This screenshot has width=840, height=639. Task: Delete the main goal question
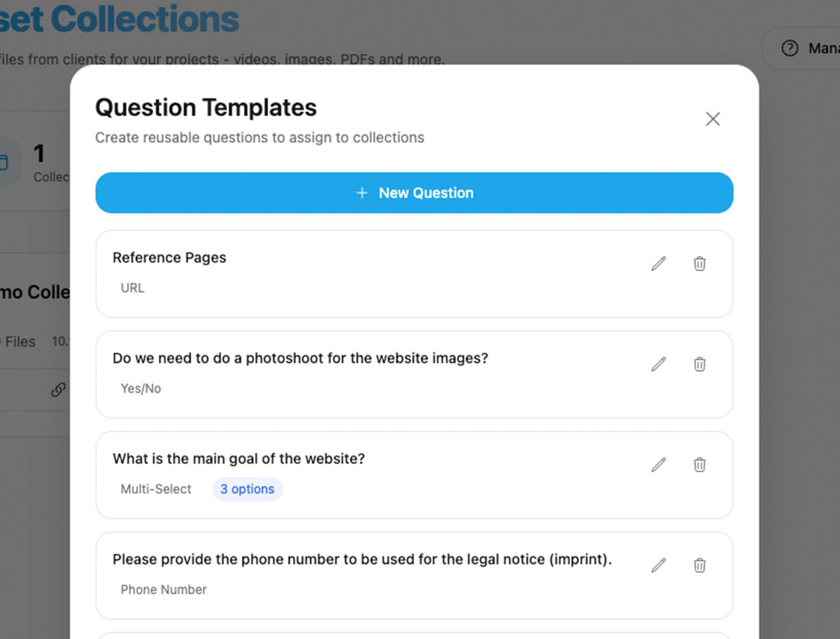click(x=699, y=465)
